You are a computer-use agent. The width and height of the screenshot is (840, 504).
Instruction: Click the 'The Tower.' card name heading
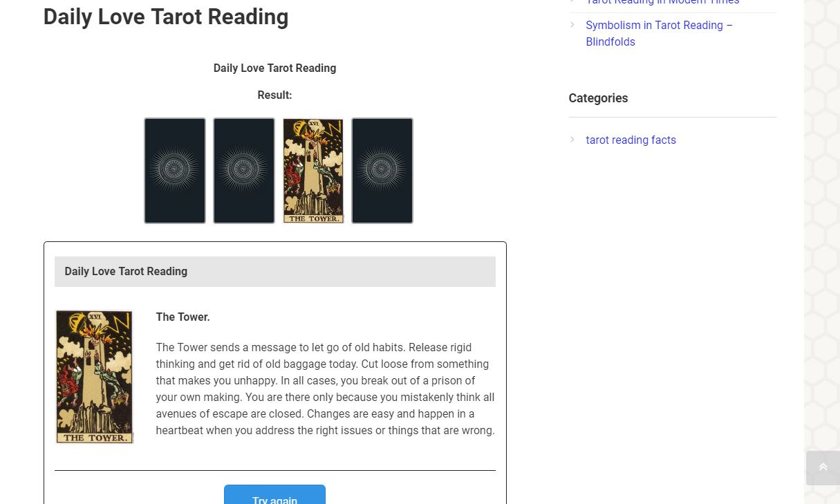tap(183, 317)
